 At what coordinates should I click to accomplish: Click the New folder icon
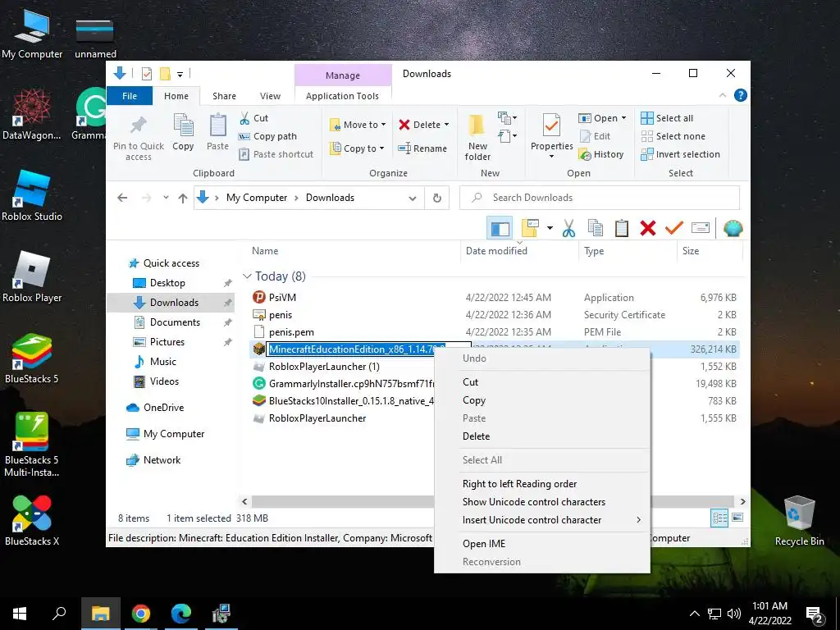[x=477, y=126]
